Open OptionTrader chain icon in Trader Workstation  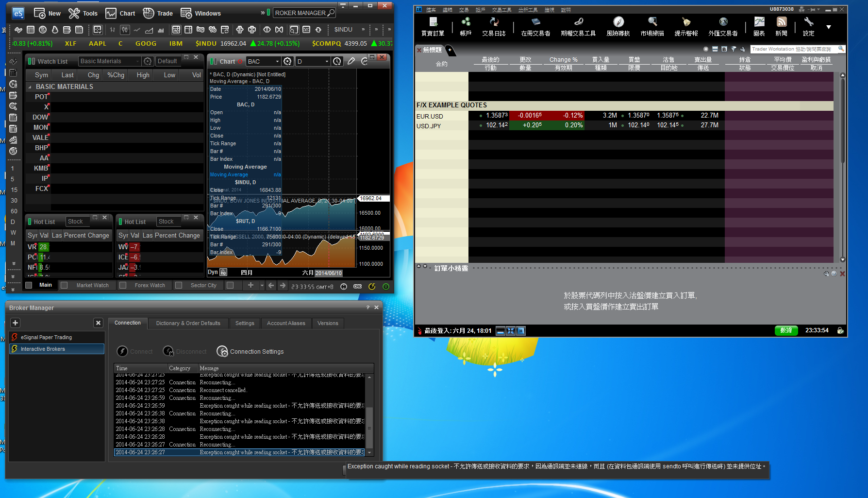(578, 26)
